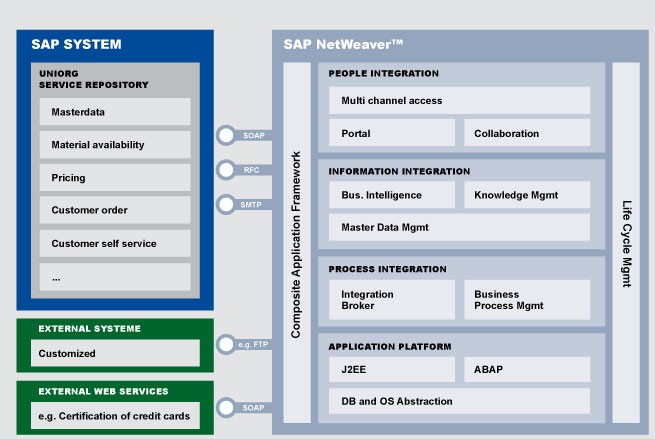Select the Multi channel access box
The image size is (655, 439).
(x=460, y=100)
